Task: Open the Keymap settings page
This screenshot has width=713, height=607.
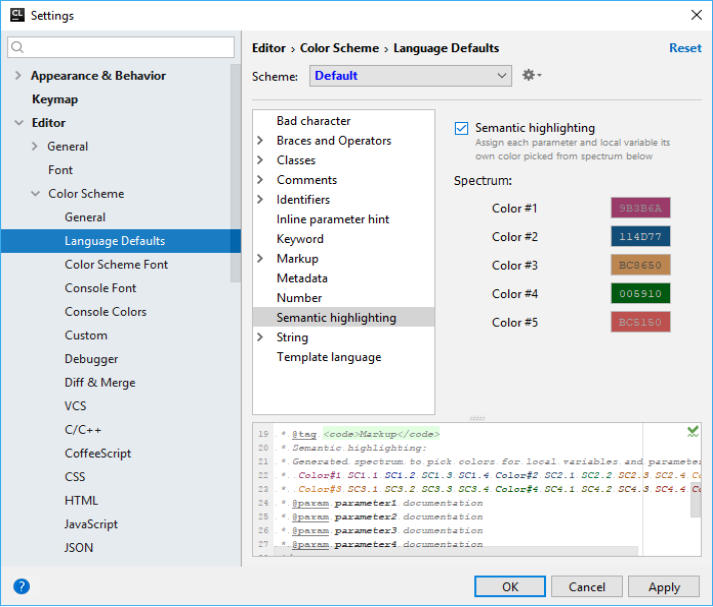Action: click(54, 99)
